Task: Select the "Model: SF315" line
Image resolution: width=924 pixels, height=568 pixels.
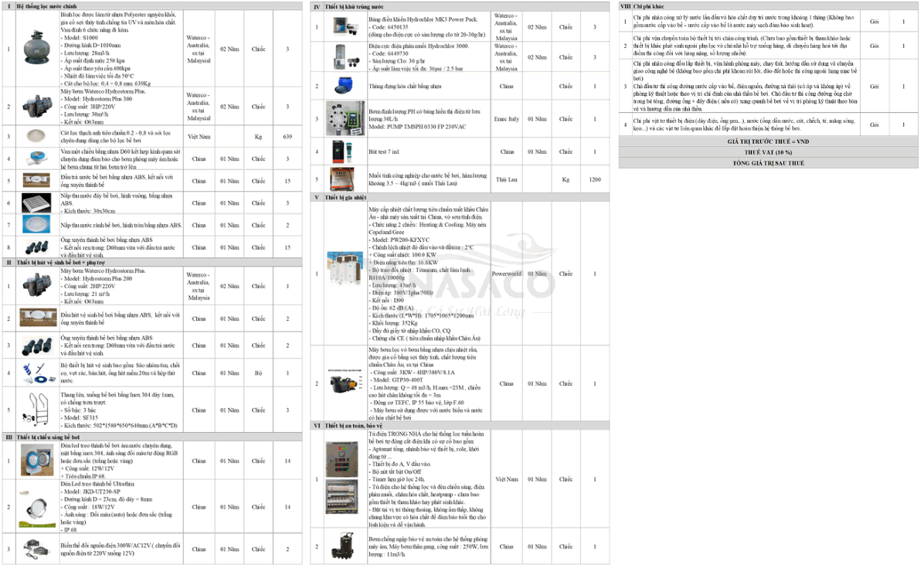Action: coord(80,418)
